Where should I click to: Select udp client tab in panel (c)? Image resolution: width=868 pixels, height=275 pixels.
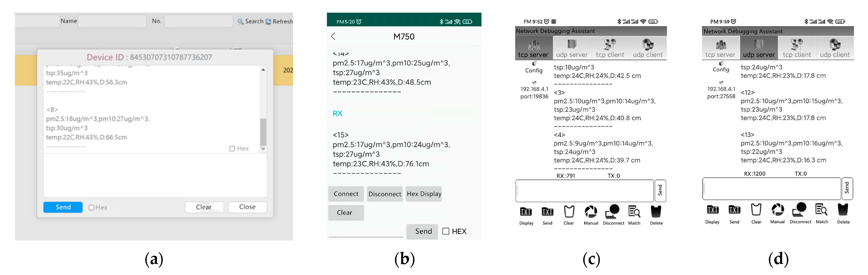click(648, 48)
